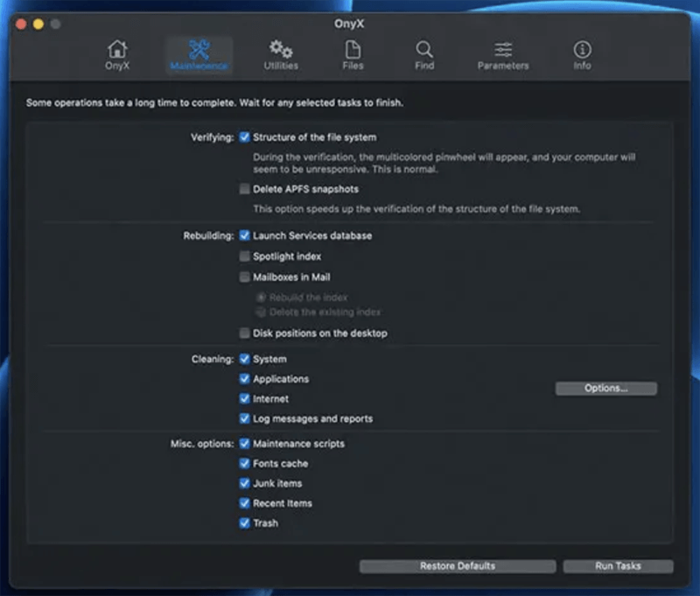Screen dimensions: 700x596
Task: Open the Info icon
Action: [x=582, y=50]
